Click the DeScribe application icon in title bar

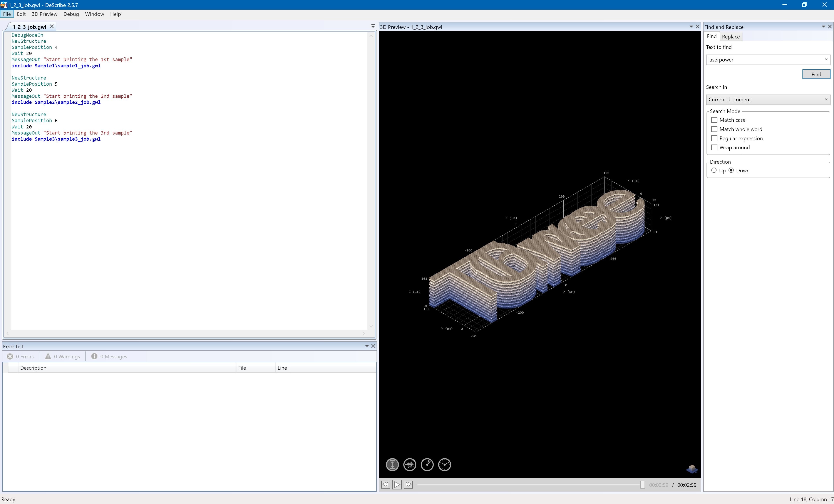pos(4,5)
